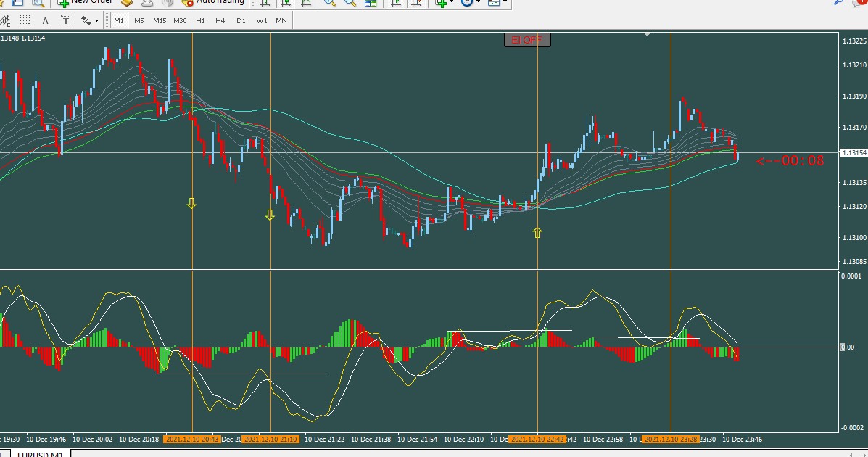Change timeframe to D1

tap(241, 20)
